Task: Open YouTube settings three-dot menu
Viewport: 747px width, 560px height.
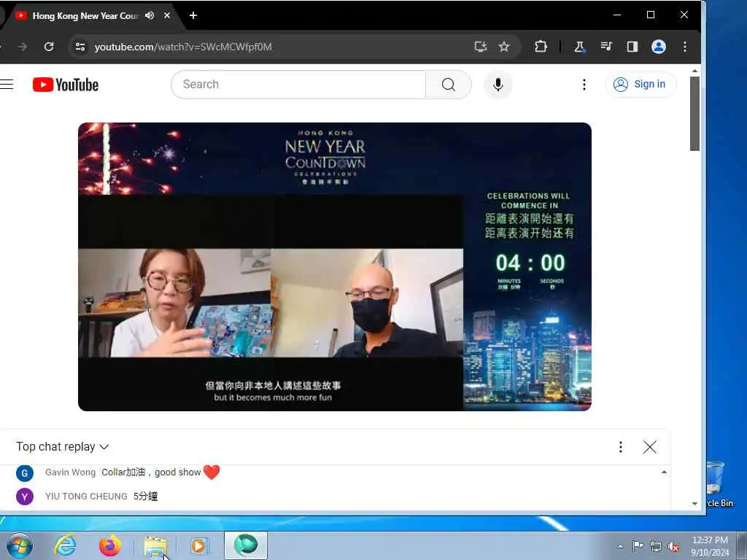Action: pos(584,85)
